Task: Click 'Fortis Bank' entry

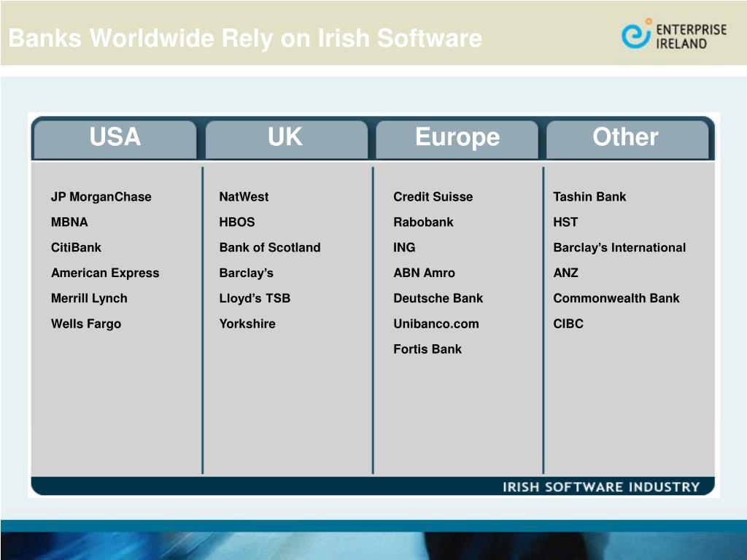Action: pyautogui.click(x=427, y=349)
